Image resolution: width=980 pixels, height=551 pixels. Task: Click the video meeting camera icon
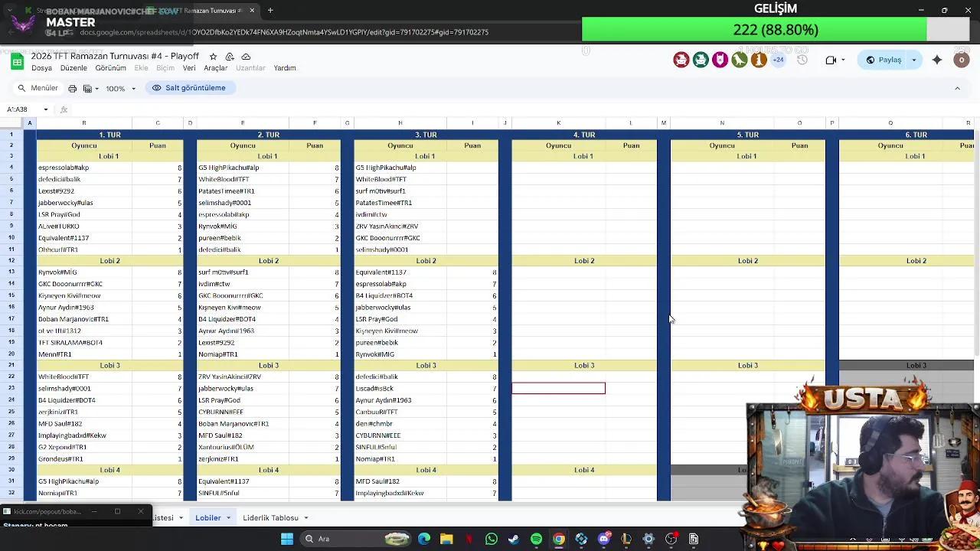(831, 60)
